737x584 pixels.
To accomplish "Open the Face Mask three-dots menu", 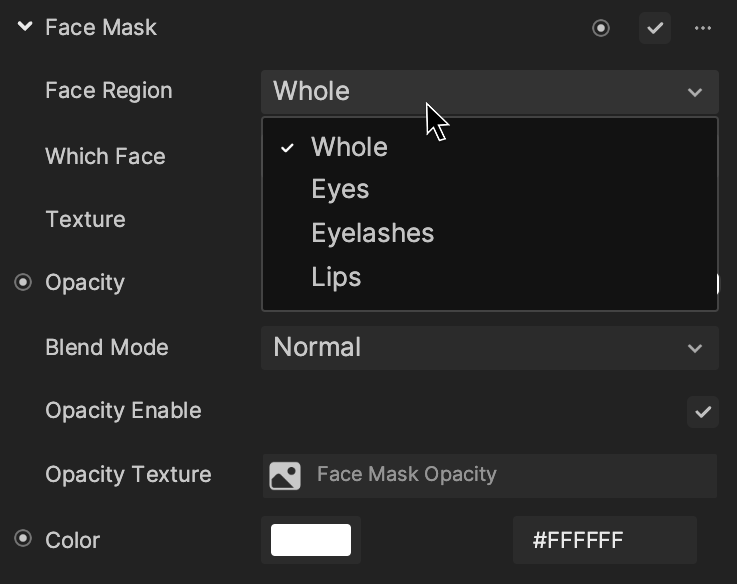I will point(703,28).
